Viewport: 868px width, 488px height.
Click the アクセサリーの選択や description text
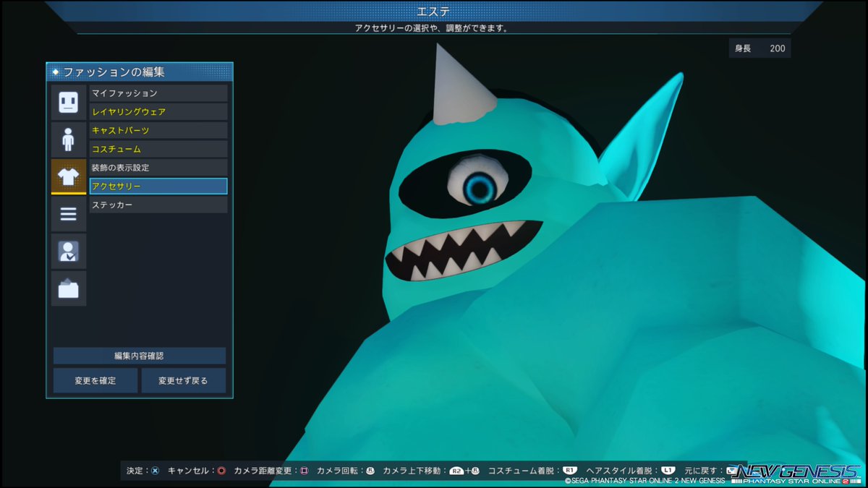[x=431, y=28]
